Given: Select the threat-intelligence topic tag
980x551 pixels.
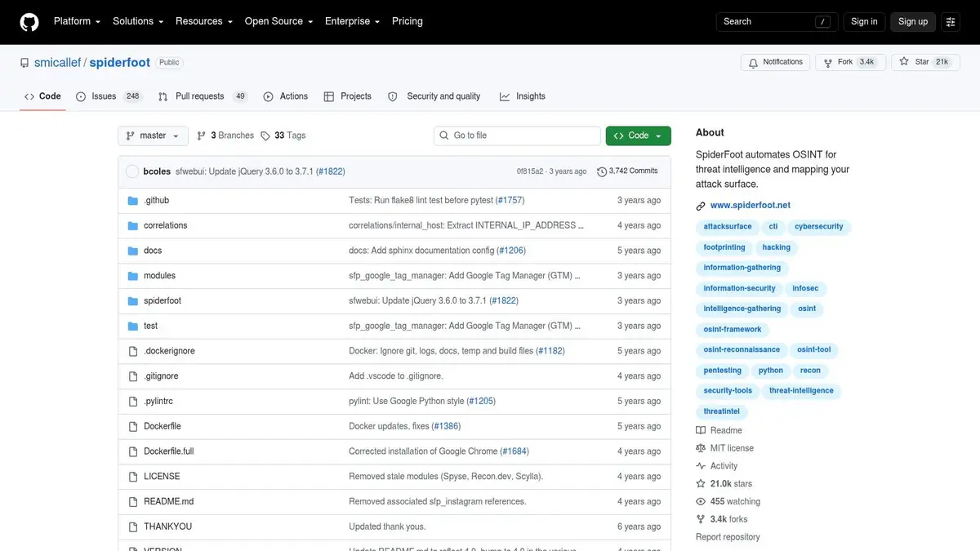Looking at the screenshot, I should [801, 391].
